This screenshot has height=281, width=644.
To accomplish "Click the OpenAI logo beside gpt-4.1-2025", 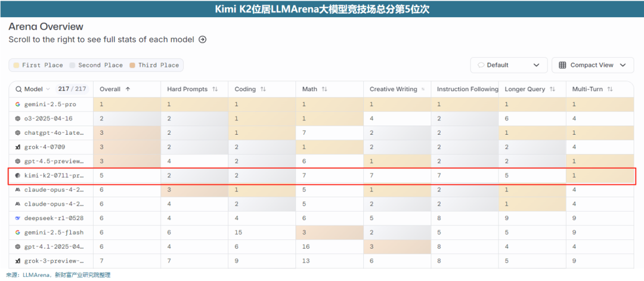I will (x=18, y=247).
